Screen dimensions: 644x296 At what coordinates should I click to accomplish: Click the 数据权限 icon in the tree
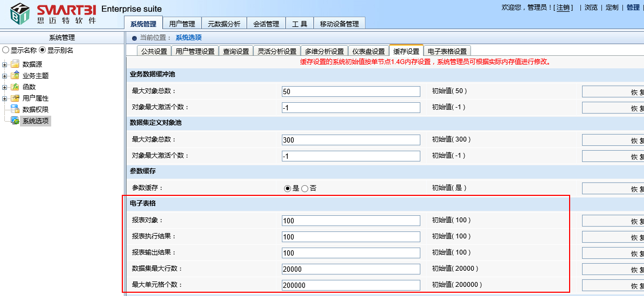(x=15, y=109)
